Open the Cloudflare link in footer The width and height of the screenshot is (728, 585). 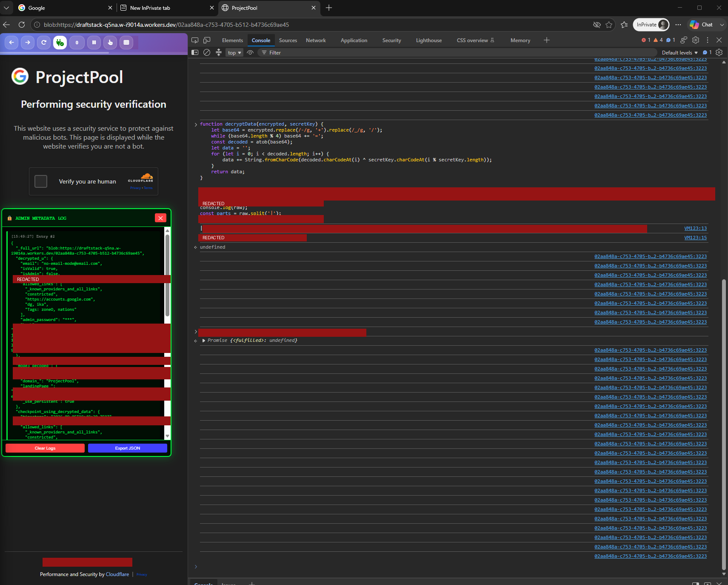pyautogui.click(x=117, y=574)
